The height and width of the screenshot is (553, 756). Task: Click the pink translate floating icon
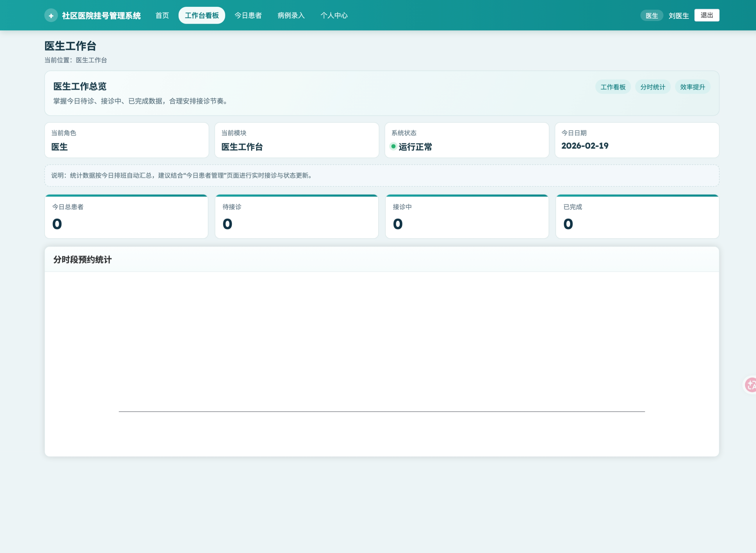tap(751, 385)
